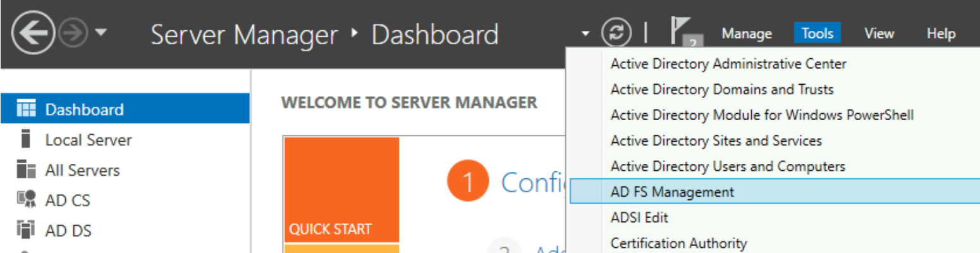Open Certification Authority tool

pos(775,243)
